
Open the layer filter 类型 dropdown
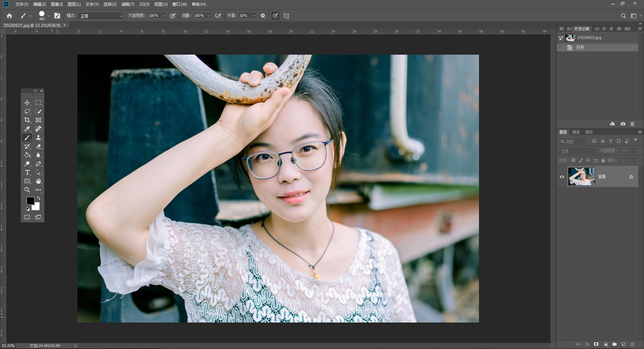tap(573, 141)
